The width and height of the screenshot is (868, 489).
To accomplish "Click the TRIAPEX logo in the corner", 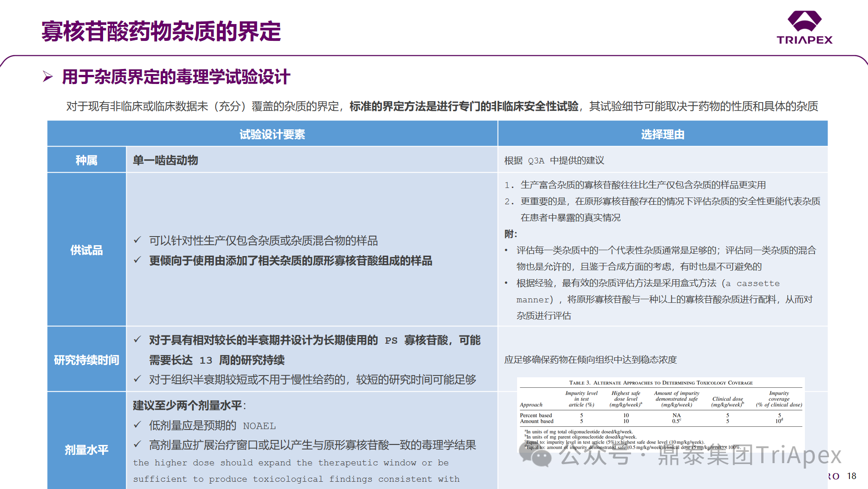I will (x=804, y=28).
